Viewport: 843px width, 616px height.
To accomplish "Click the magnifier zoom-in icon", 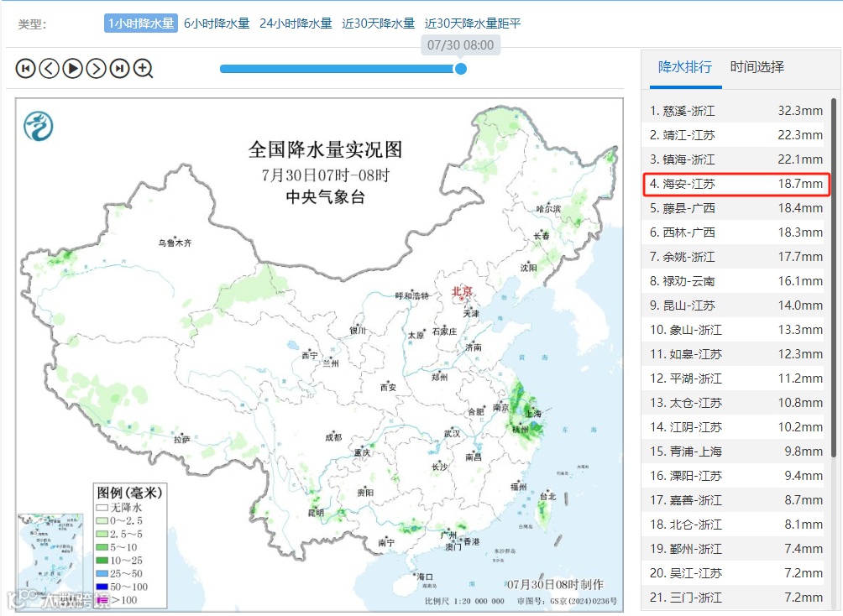I will pos(143,68).
